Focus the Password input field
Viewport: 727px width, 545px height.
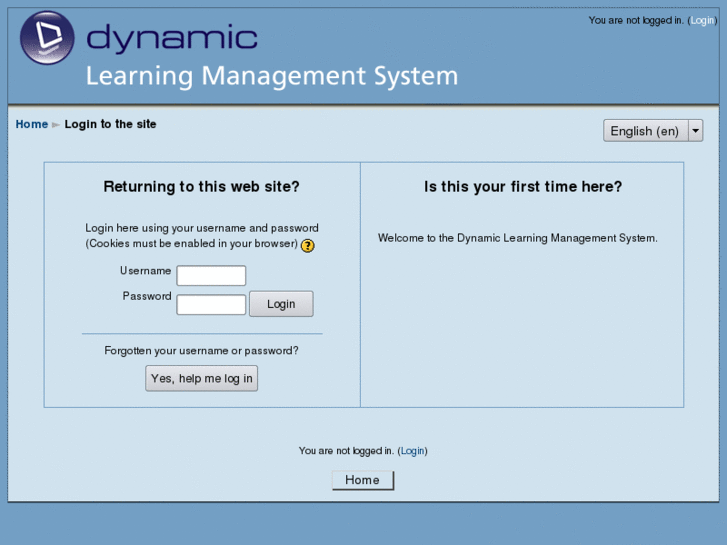point(211,305)
